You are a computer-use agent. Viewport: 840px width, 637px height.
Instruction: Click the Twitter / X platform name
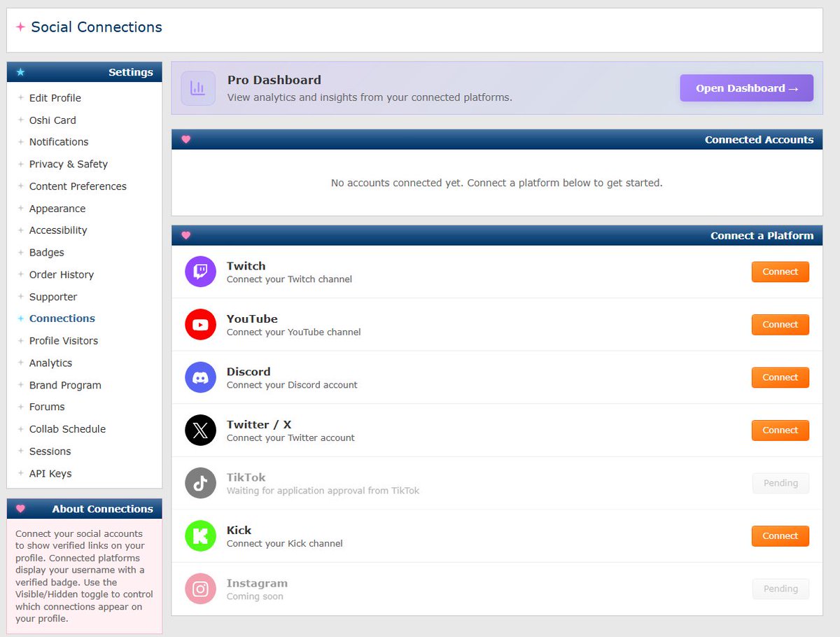pos(259,425)
